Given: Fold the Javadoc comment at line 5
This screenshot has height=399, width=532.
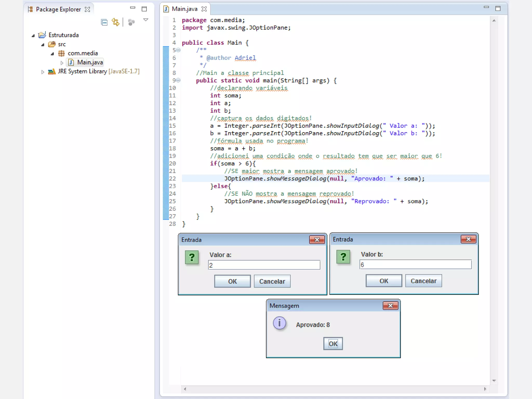Looking at the screenshot, I should tap(178, 50).
